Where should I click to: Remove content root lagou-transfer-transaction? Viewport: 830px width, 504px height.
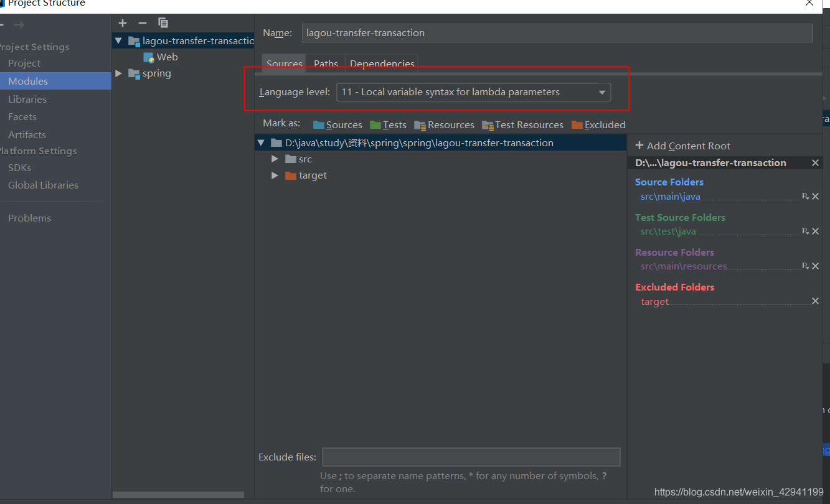816,162
